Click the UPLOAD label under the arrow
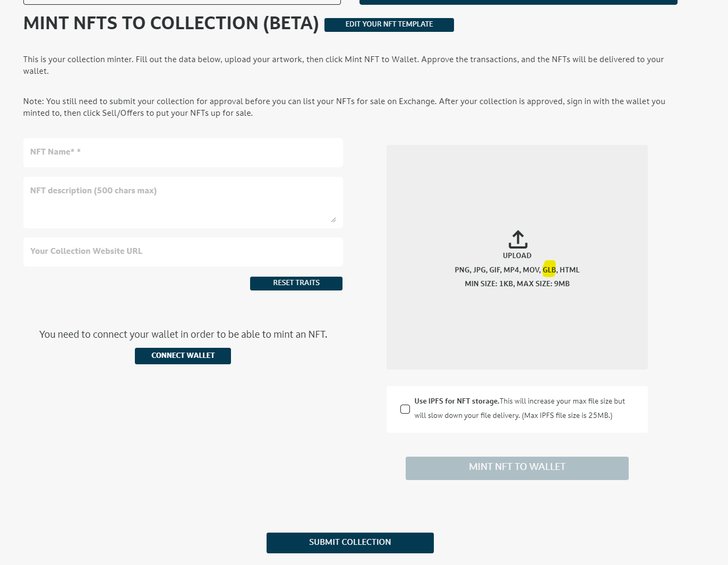Viewport: 728px width, 565px height. tap(517, 255)
